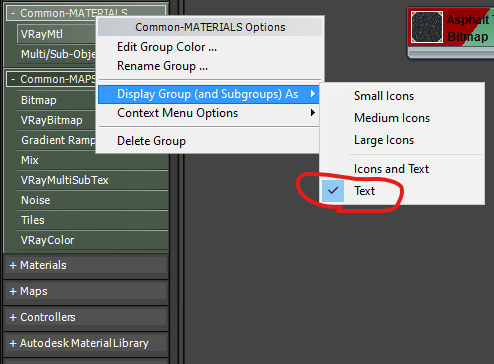Click VRayMultiSubTex map entry
This screenshot has width=494, height=364.
[92, 180]
